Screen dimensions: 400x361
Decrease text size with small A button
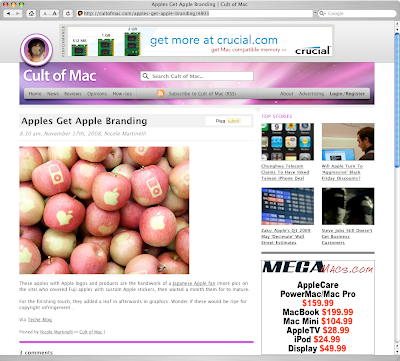coord(45,14)
